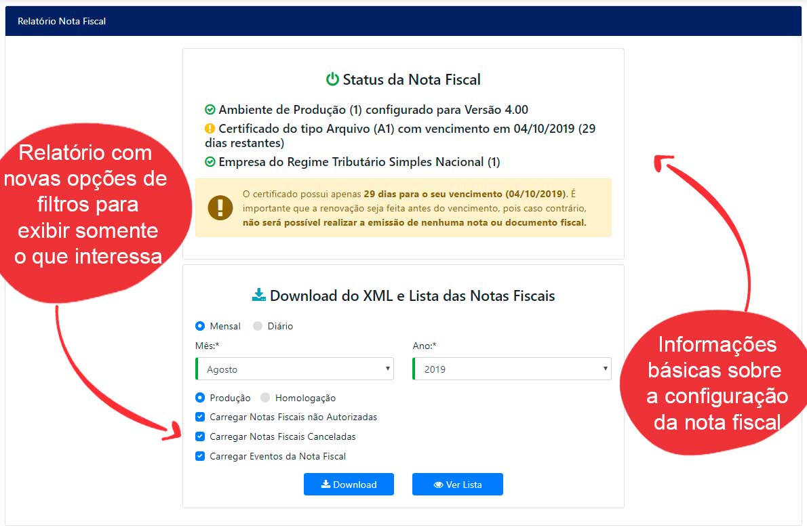The height and width of the screenshot is (532, 807).
Task: Disable Carregar Eventos da Nota Fiscal checkbox
Action: (x=200, y=456)
